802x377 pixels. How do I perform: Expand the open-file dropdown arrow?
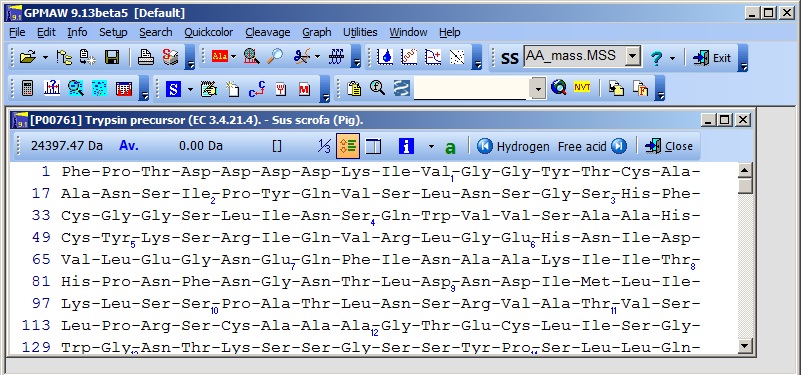45,57
